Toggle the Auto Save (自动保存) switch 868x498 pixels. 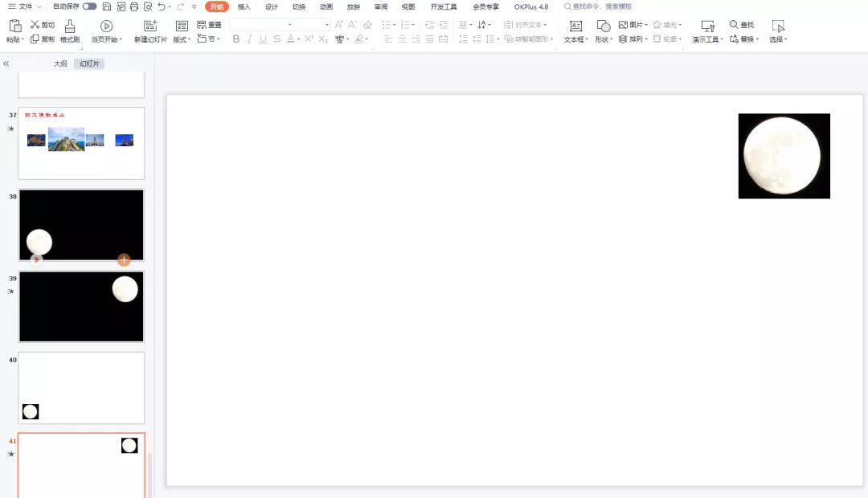click(x=90, y=6)
